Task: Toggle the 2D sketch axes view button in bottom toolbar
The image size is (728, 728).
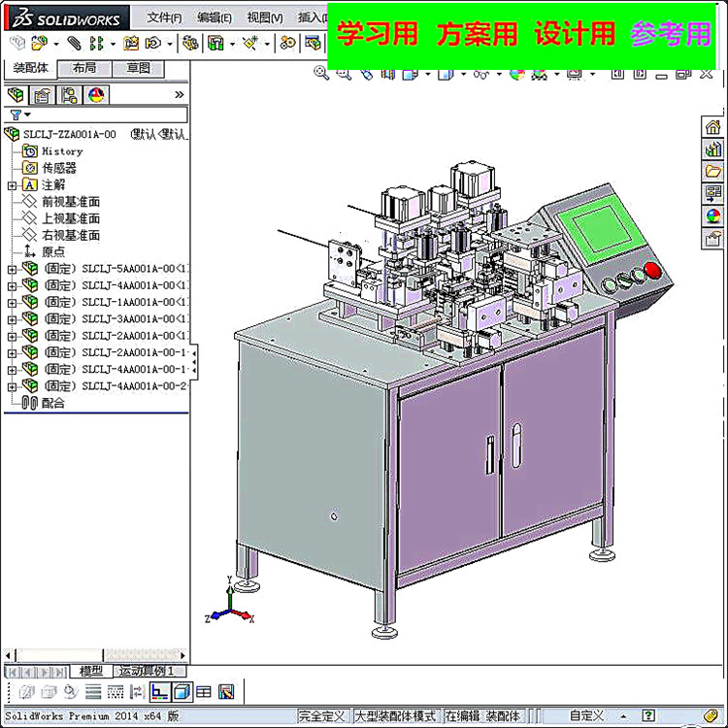Action: click(x=159, y=692)
